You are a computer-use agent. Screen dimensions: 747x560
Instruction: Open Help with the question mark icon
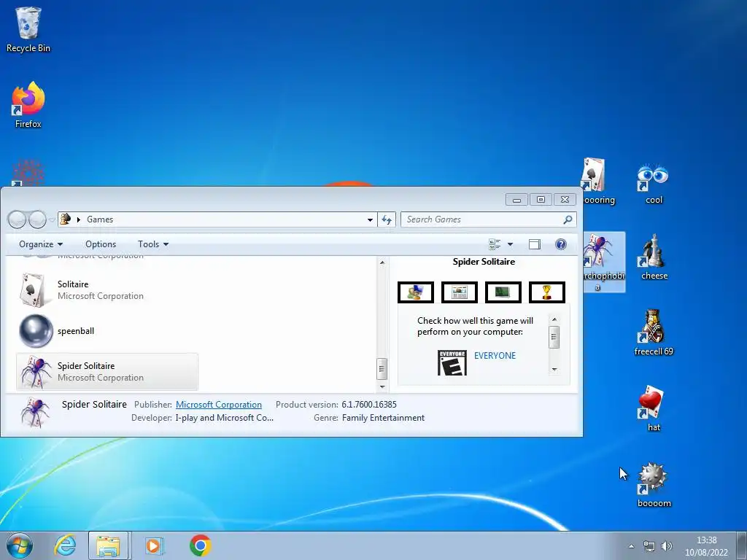coord(561,244)
